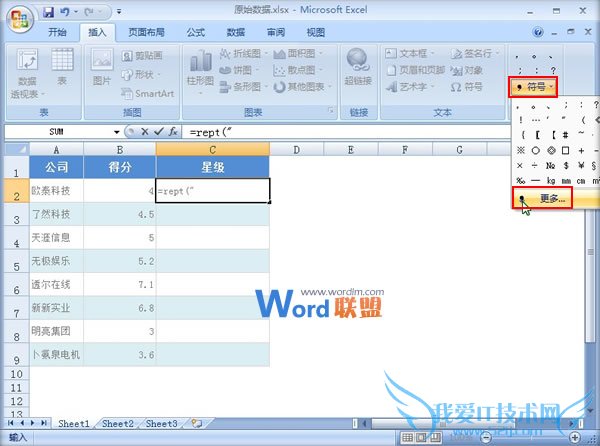
Task: Insert a SmartArt graphic
Action: tap(148, 93)
